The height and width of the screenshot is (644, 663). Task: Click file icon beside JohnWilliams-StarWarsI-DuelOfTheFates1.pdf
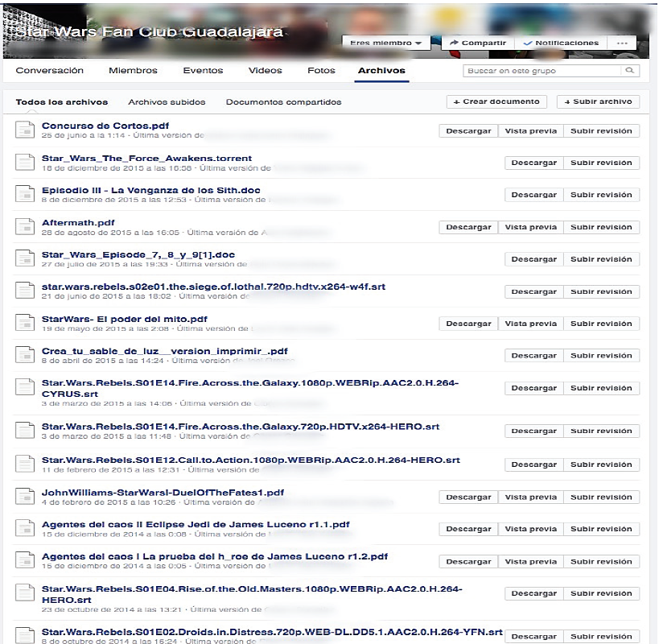26,497
